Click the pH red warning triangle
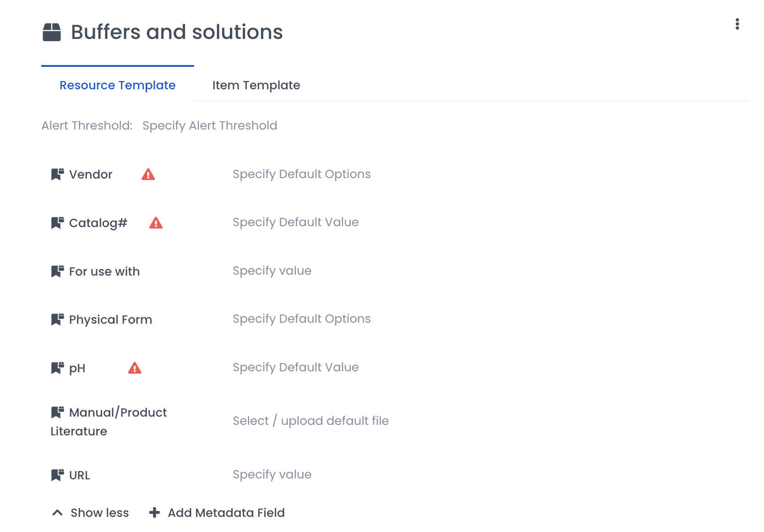764x532 pixels. click(x=135, y=368)
